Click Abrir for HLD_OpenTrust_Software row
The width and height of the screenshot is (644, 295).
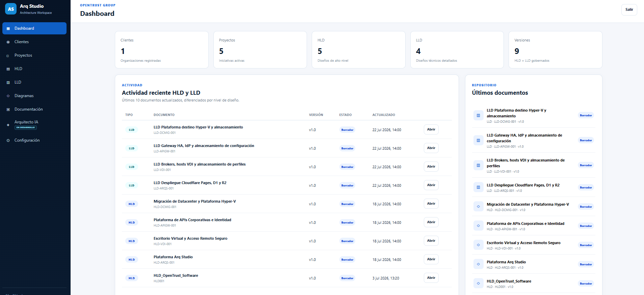pyautogui.click(x=431, y=278)
